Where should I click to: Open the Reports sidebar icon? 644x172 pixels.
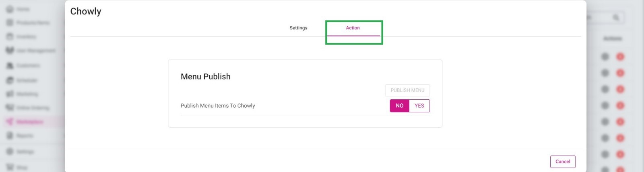tap(10, 135)
